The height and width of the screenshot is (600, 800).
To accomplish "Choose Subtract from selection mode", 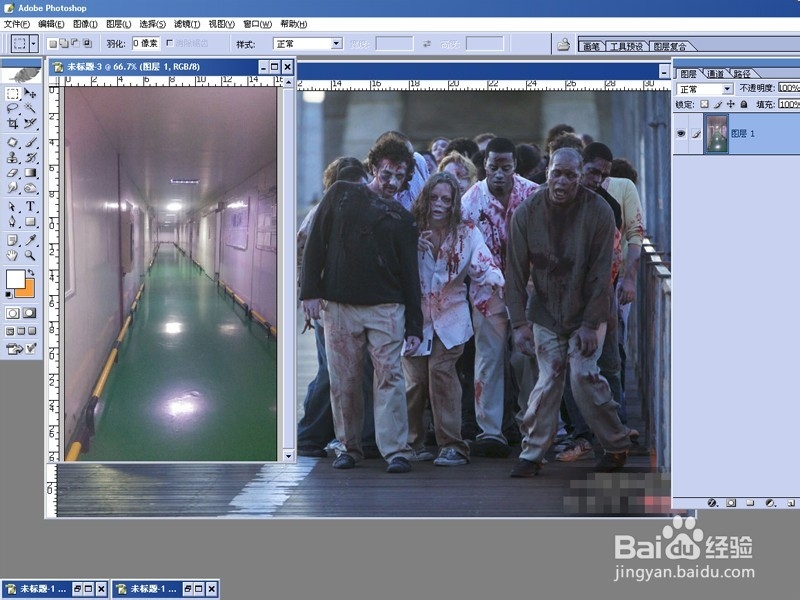I will 76,43.
